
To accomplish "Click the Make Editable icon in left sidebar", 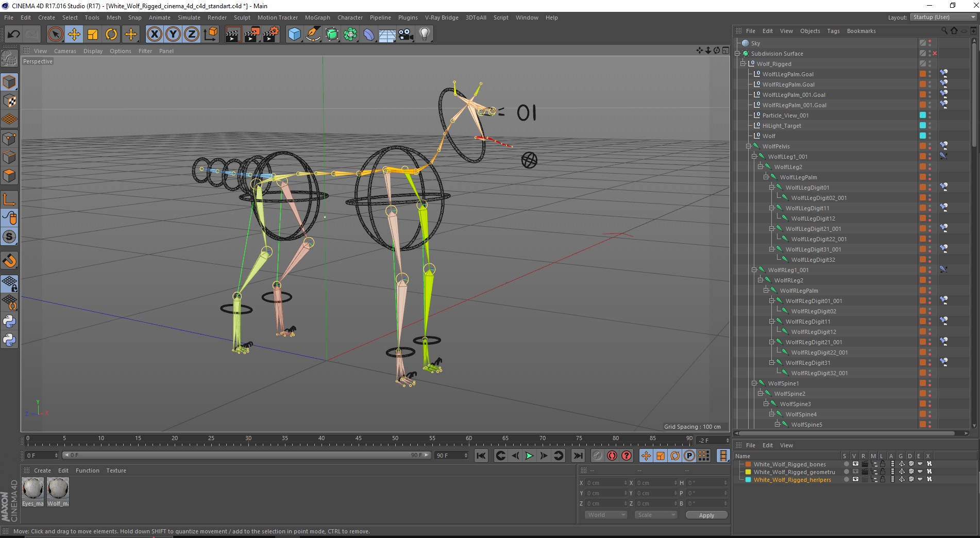I will (9, 59).
